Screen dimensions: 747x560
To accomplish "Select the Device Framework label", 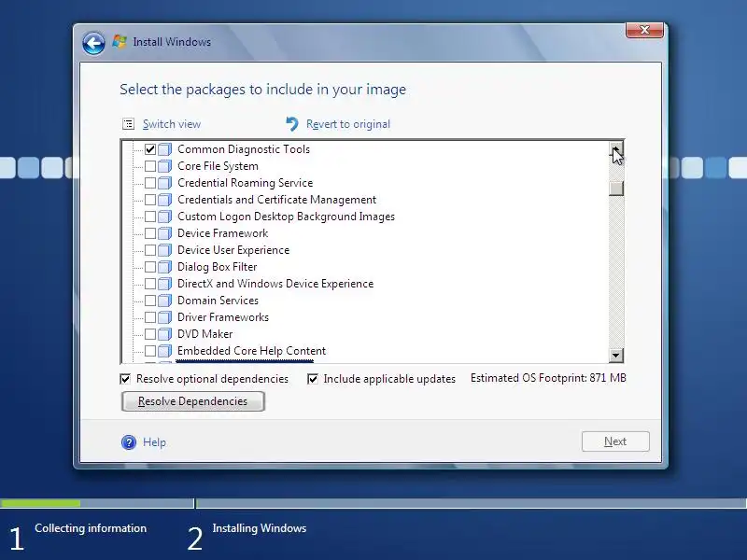I will coord(222,233).
